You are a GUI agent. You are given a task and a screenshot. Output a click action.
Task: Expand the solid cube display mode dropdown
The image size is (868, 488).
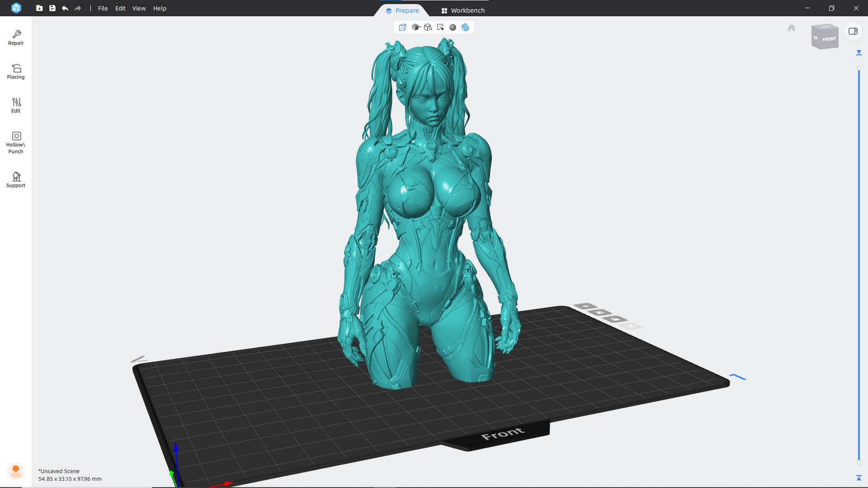416,27
